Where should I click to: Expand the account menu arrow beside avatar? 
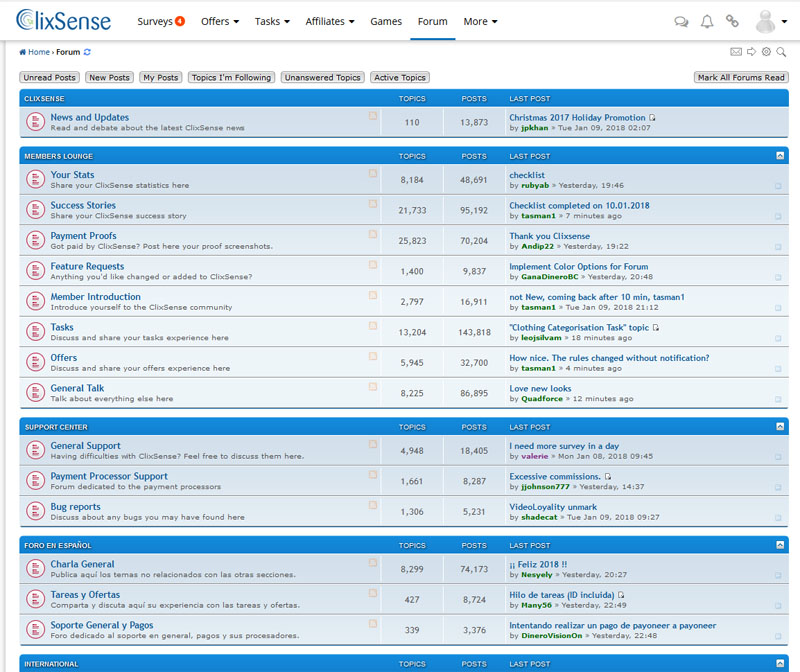tap(784, 21)
